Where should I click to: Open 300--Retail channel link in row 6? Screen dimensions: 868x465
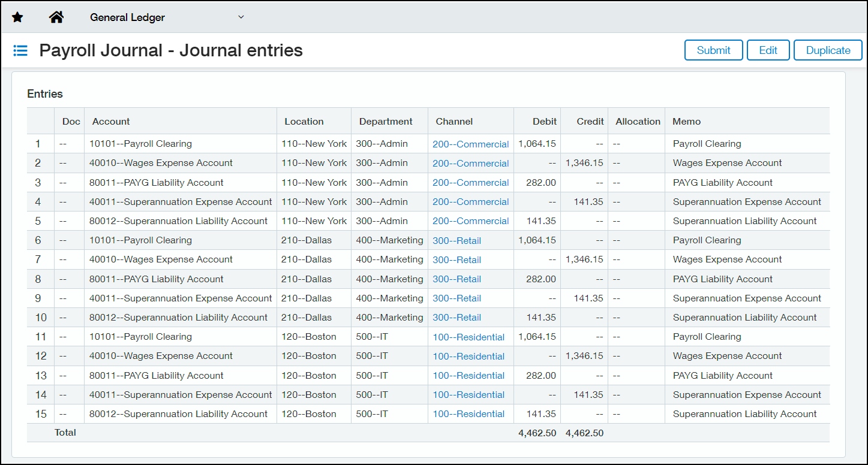pos(456,240)
